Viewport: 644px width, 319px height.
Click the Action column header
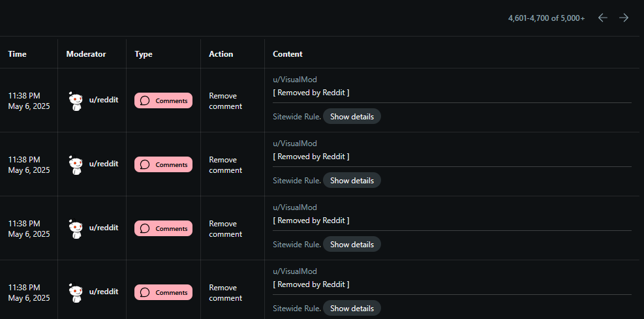(x=221, y=54)
